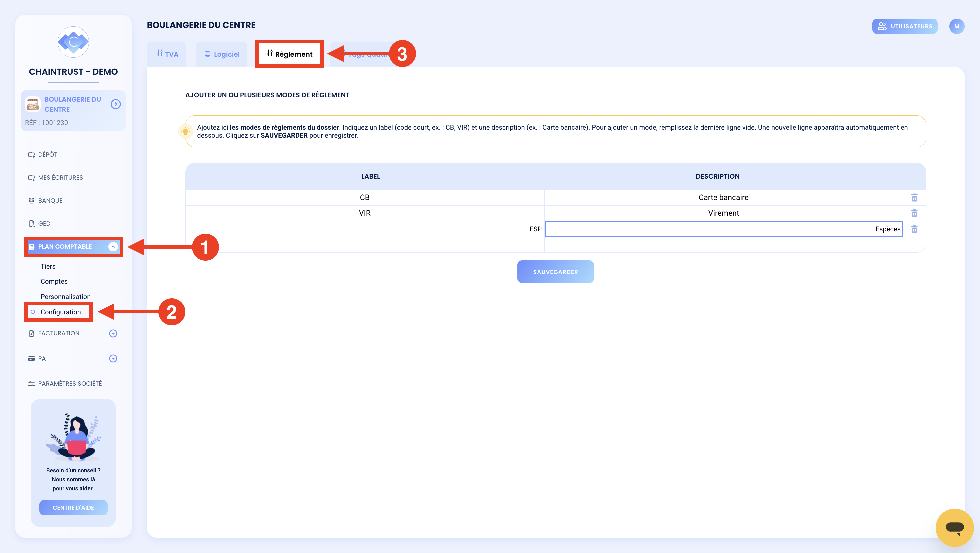Click the bakery shop thumbnail
The height and width of the screenshot is (553, 980).
coord(33,104)
